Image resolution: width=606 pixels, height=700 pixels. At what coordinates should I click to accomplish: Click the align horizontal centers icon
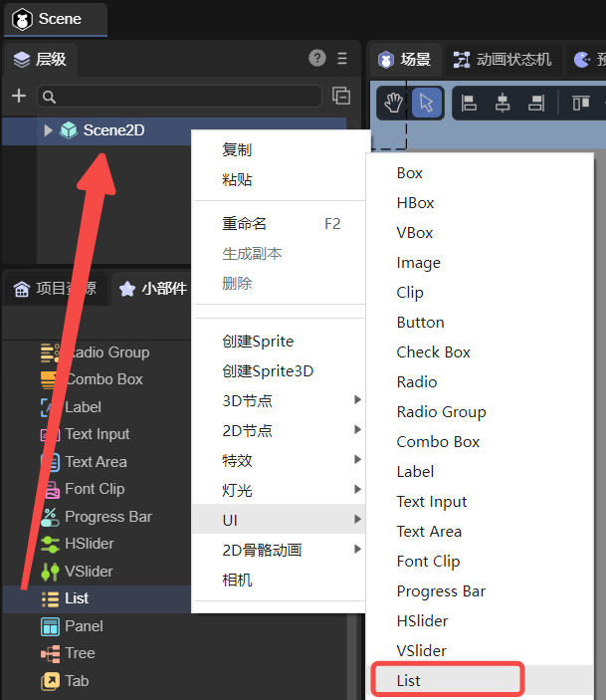point(503,103)
